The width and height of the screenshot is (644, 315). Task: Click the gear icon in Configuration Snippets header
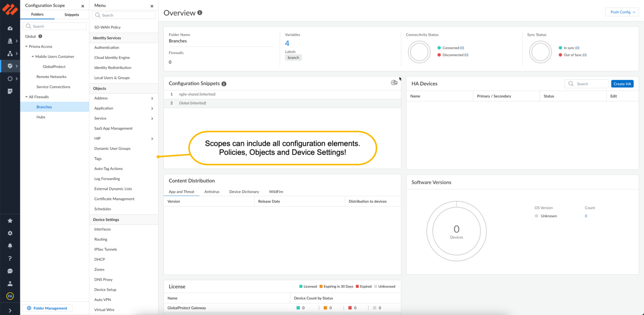pyautogui.click(x=394, y=83)
